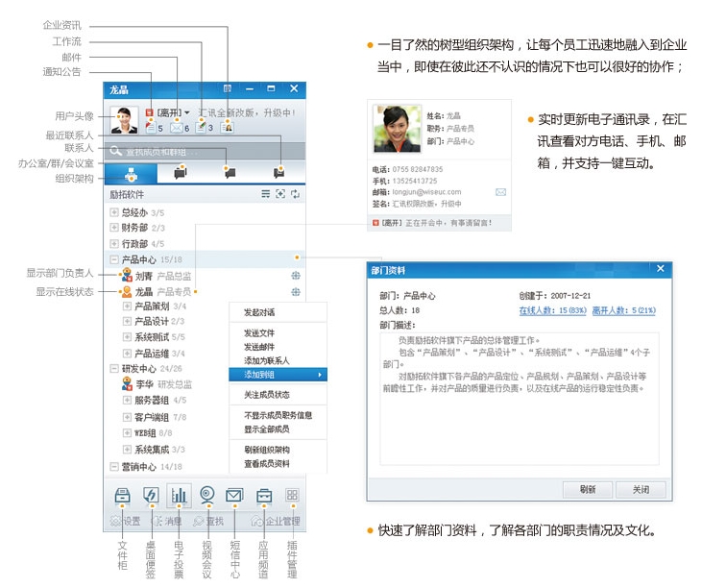Open the application channel briefcase icon

pyautogui.click(x=263, y=496)
